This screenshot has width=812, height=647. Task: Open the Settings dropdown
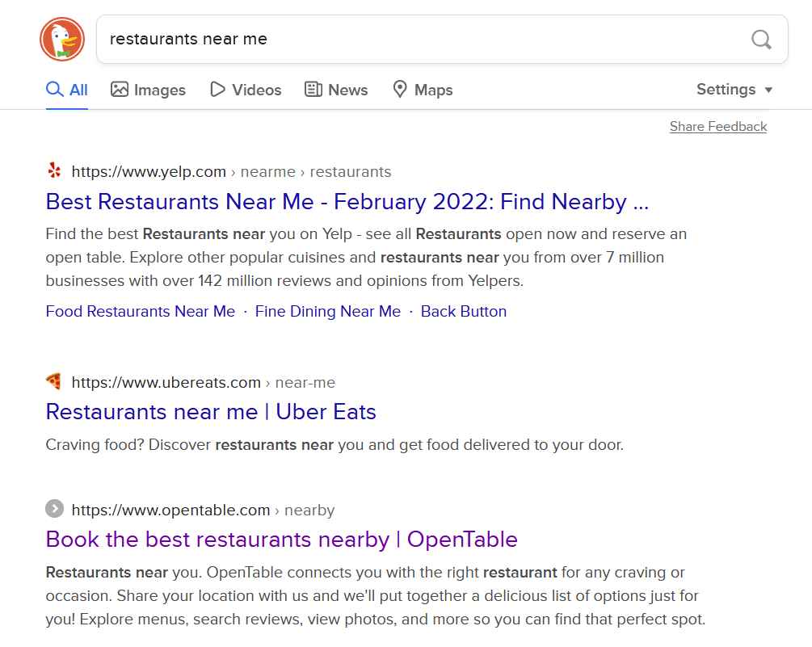click(725, 89)
